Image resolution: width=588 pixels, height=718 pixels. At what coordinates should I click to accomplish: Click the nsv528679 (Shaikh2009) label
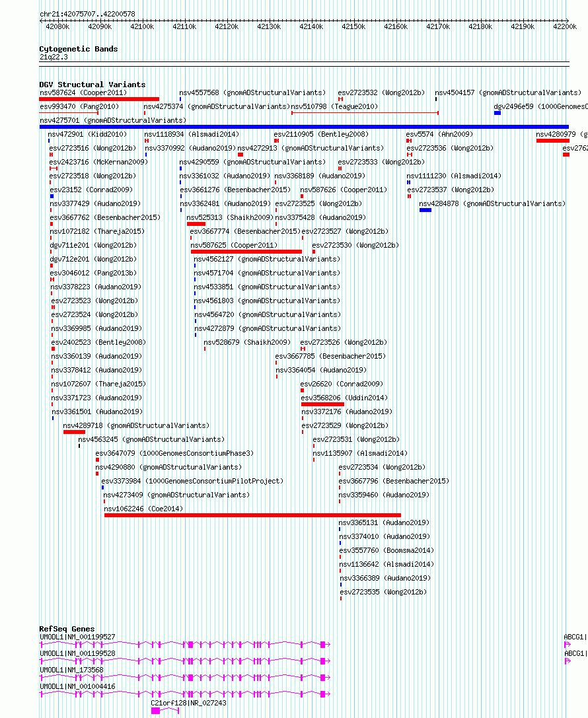[247, 342]
